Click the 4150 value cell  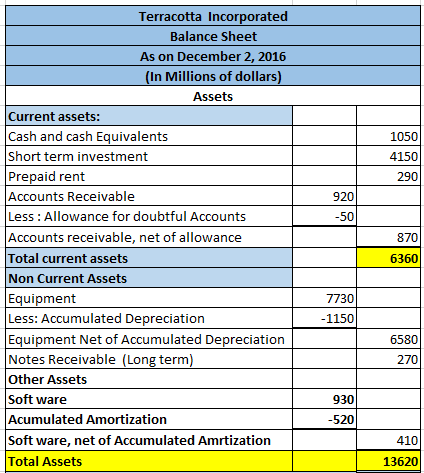tap(388, 156)
